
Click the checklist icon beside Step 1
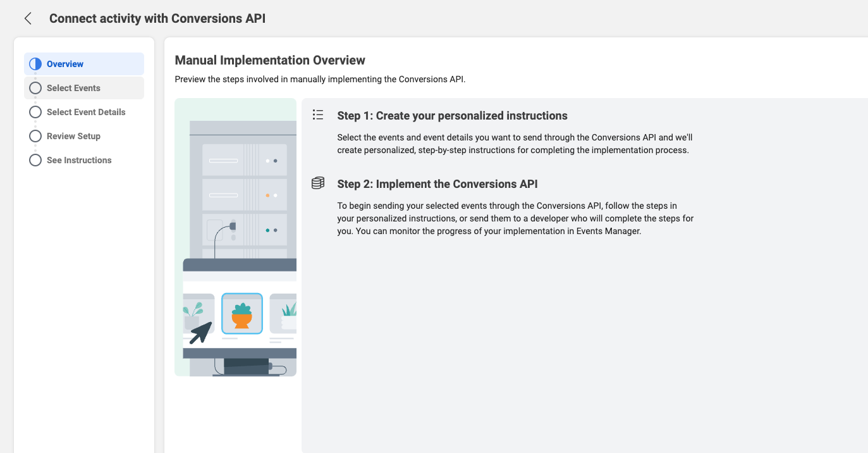tap(318, 115)
